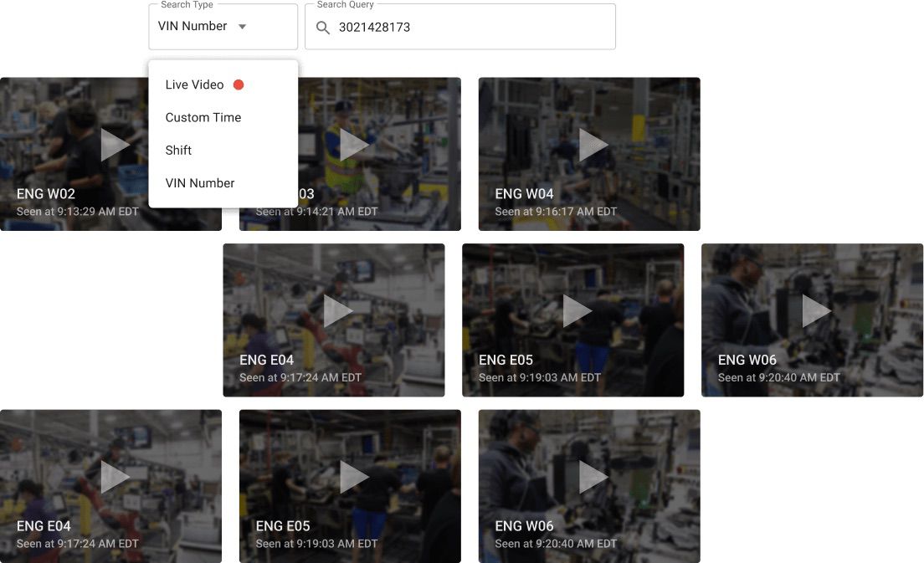Play the middle-row ENG E04 video
Viewport: 924px width, 563px height.
[x=338, y=311]
